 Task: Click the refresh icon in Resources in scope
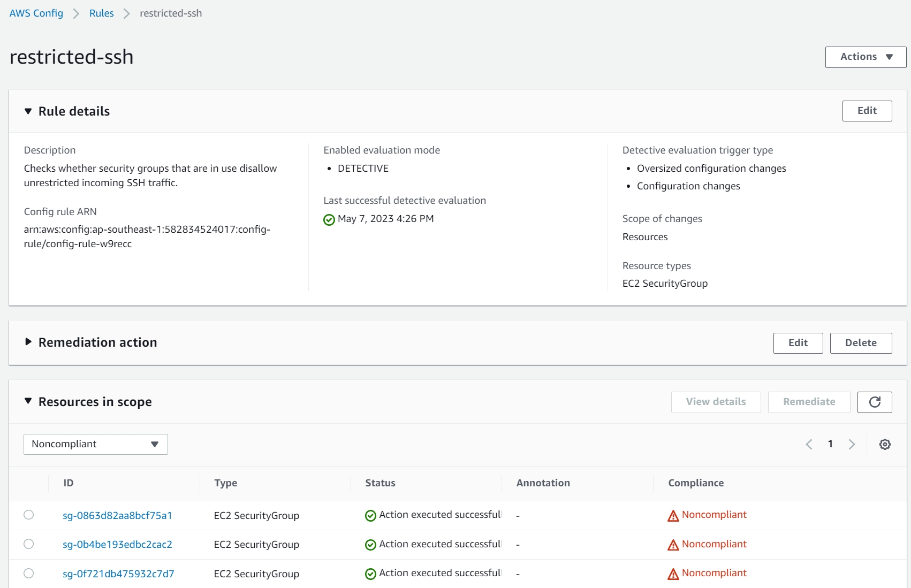[874, 402]
